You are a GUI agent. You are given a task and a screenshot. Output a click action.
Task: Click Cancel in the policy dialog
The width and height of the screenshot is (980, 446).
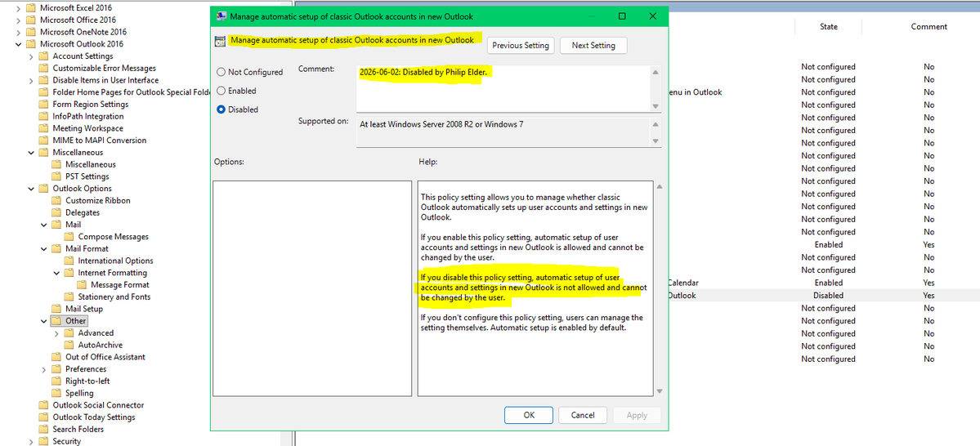pyautogui.click(x=583, y=415)
